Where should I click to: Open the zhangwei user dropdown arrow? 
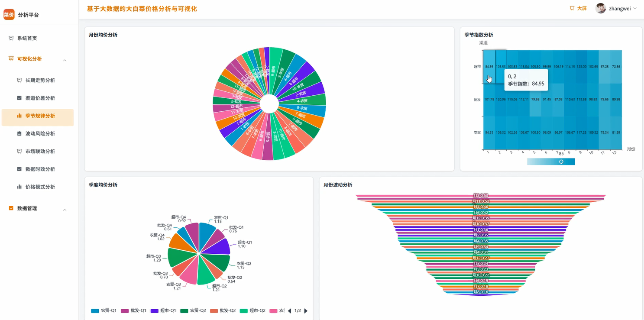(x=635, y=8)
